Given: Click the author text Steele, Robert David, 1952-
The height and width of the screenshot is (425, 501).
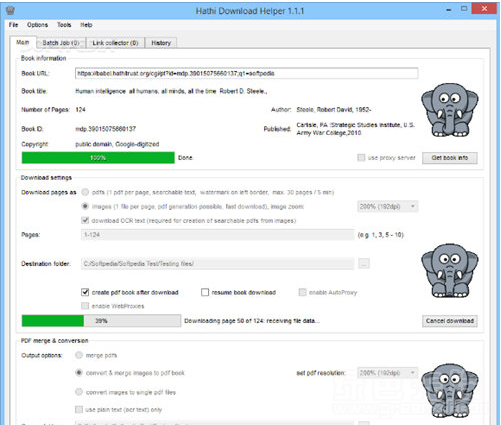Looking at the screenshot, I should click(334, 110).
